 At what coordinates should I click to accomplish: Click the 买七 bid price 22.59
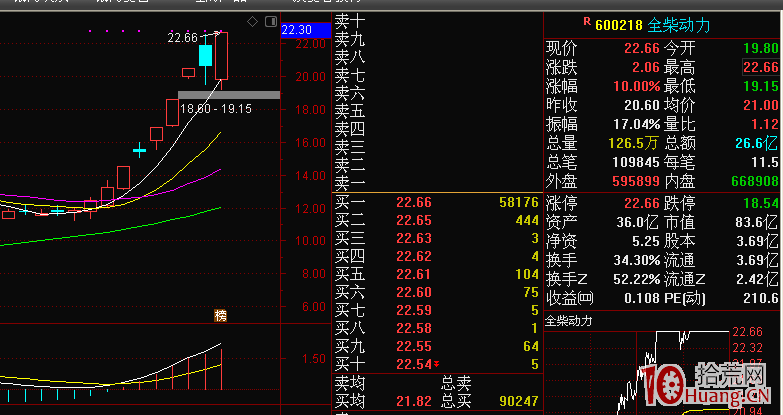[x=414, y=310]
